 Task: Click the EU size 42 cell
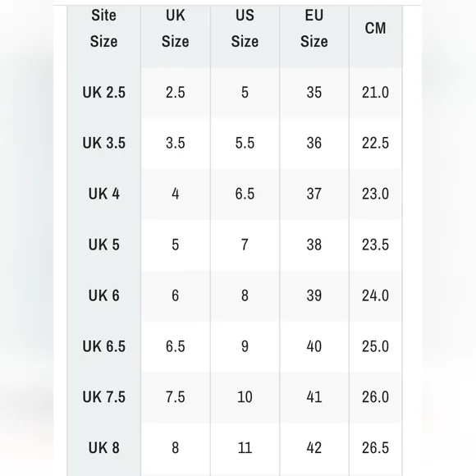tap(314, 448)
